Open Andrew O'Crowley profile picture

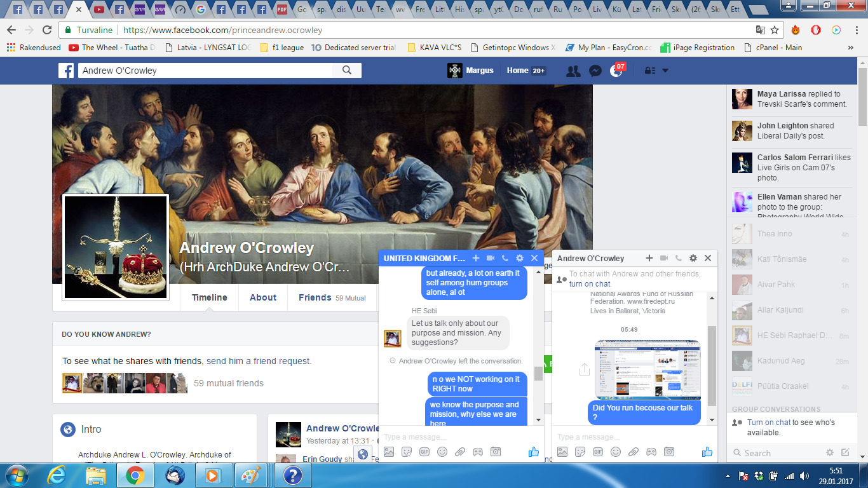pyautogui.click(x=116, y=247)
